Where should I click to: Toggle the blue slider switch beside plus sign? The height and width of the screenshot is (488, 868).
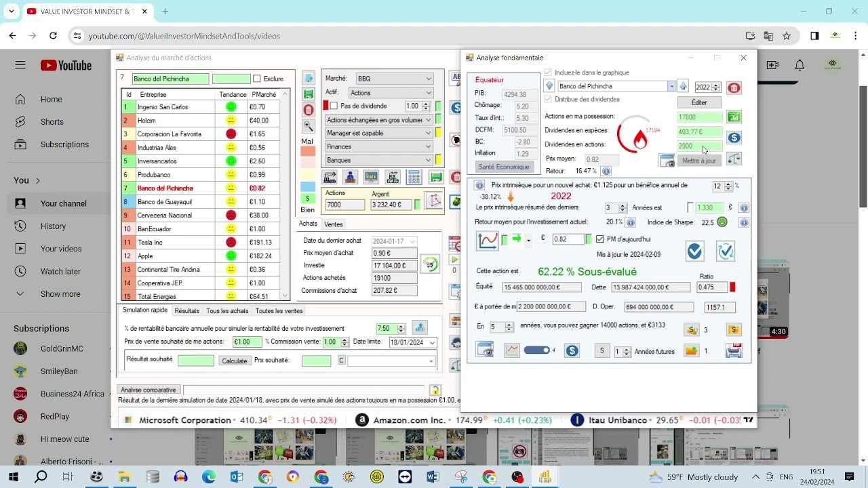click(x=536, y=350)
